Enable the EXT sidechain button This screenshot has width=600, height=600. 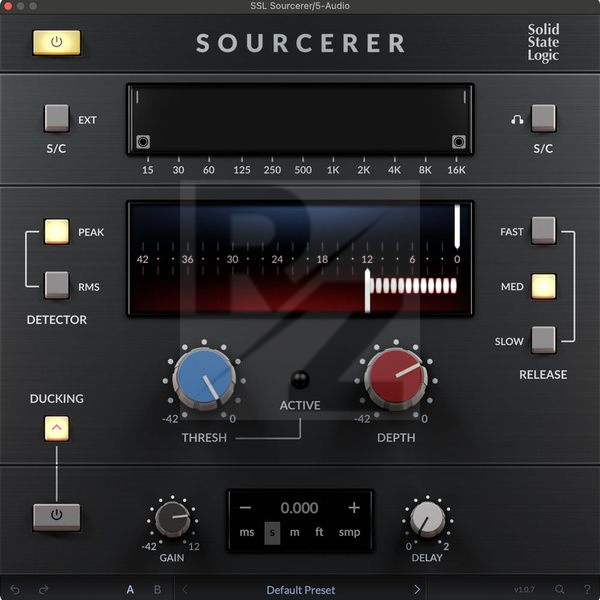tap(57, 118)
